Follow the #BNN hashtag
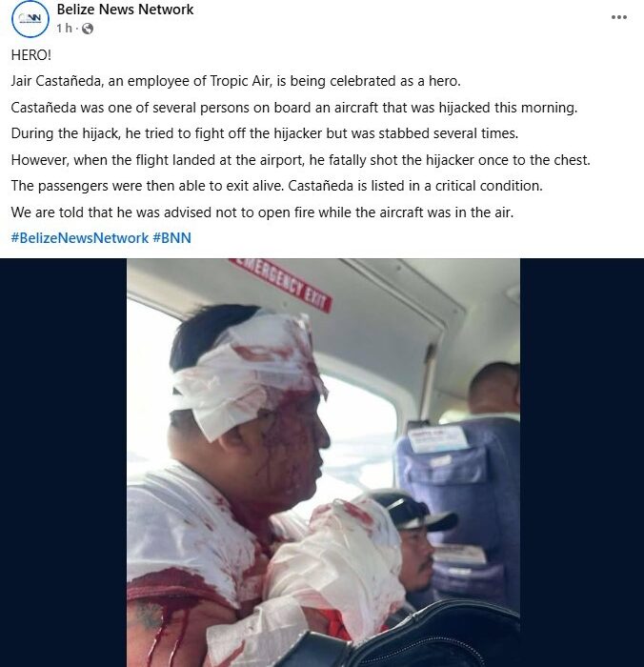The image size is (644, 667). (x=171, y=238)
